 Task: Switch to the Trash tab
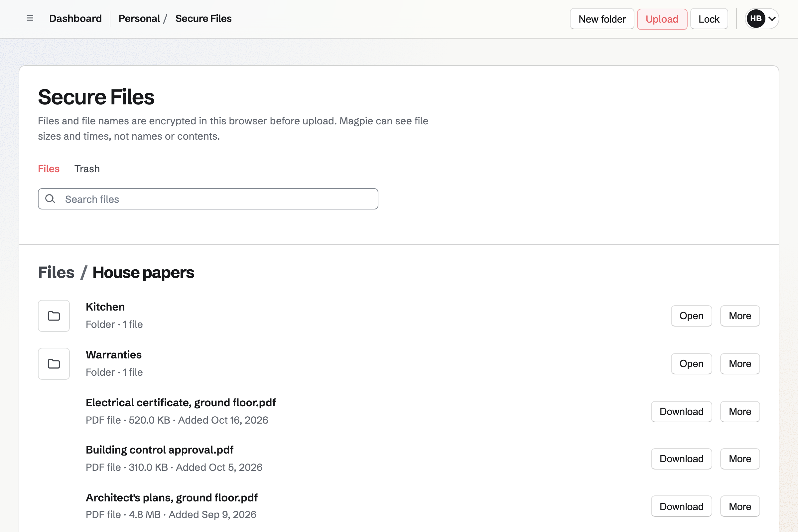pos(87,169)
